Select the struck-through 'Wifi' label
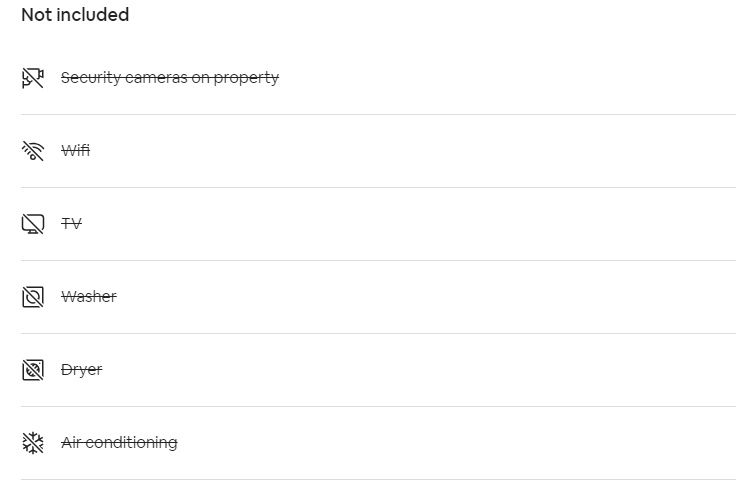Viewport: 756px width, 484px height. tap(75, 150)
